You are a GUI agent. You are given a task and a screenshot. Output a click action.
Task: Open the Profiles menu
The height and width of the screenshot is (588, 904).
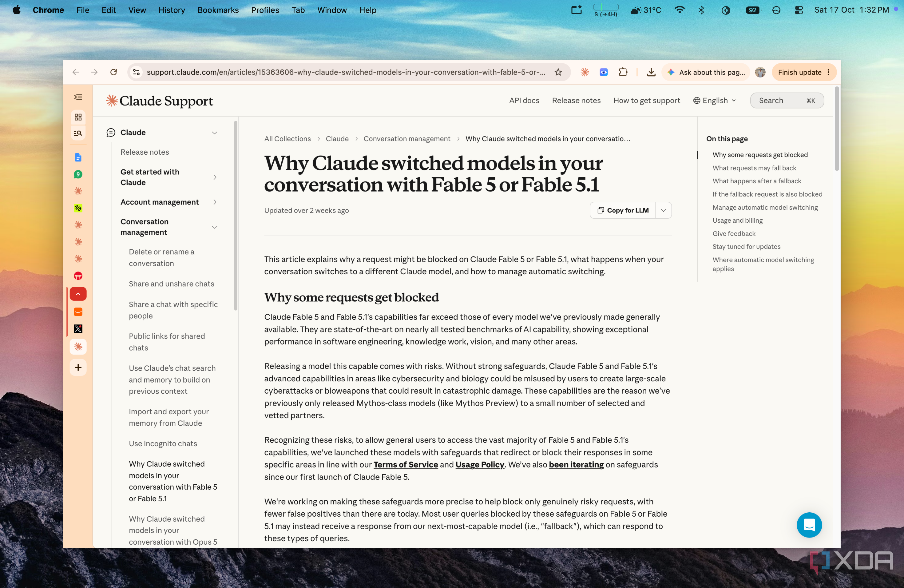[x=265, y=10]
